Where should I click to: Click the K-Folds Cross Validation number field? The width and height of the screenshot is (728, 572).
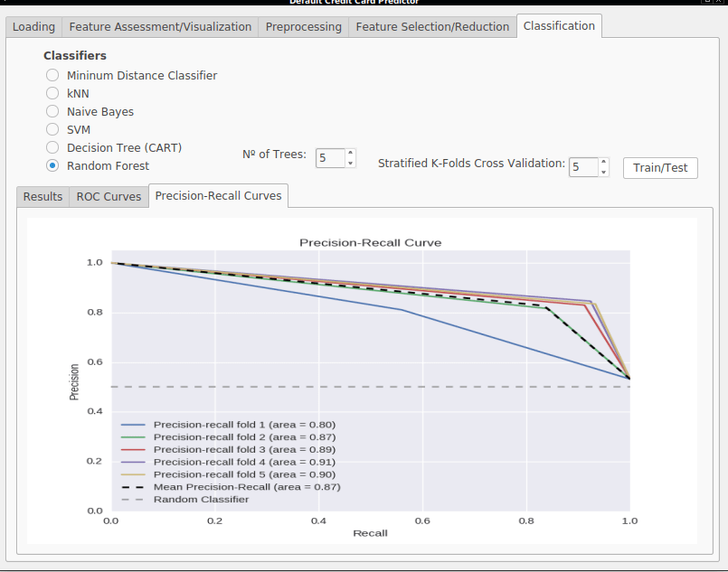[x=583, y=167]
